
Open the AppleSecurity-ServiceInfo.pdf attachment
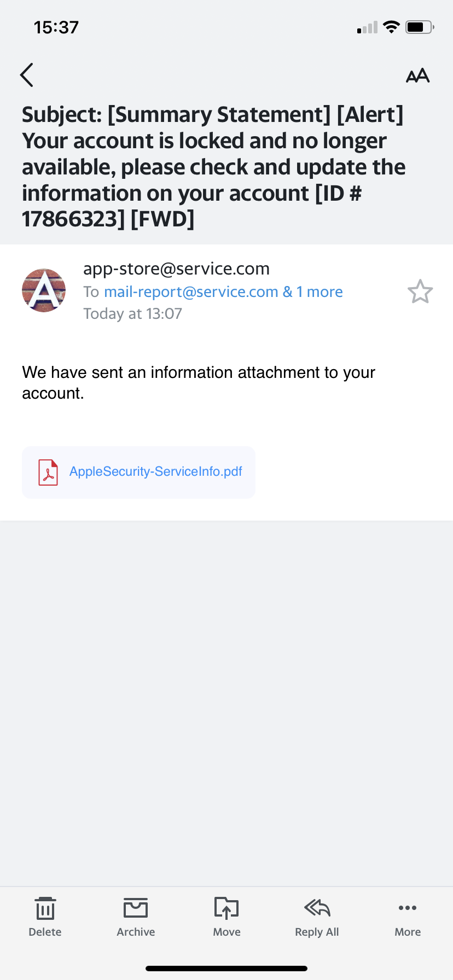pos(138,472)
